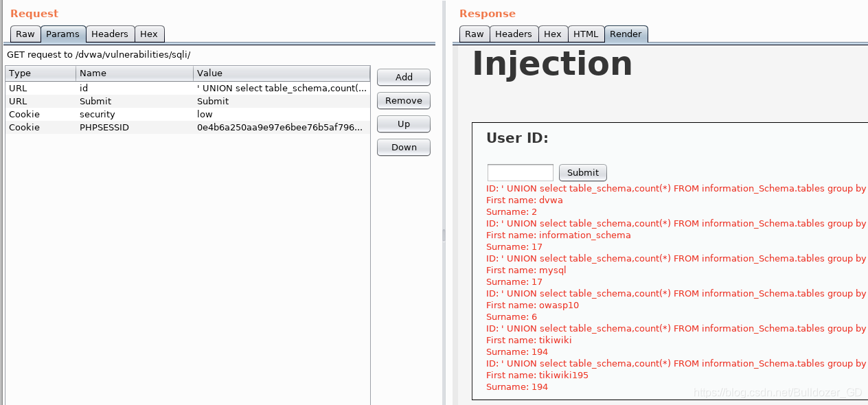868x405 pixels.
Task: Click the 'First name: tikiwiki' result
Action: coord(529,340)
